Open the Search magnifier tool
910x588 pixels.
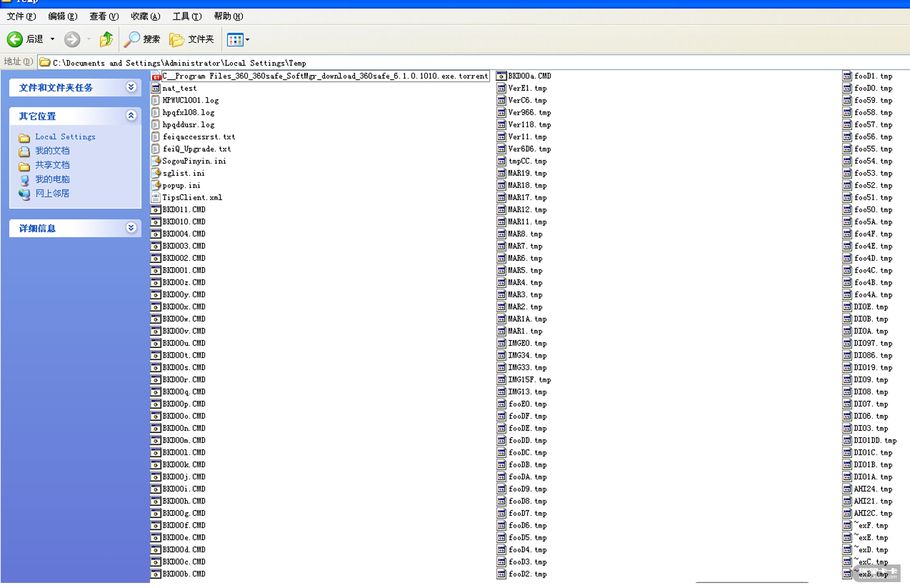click(132, 39)
